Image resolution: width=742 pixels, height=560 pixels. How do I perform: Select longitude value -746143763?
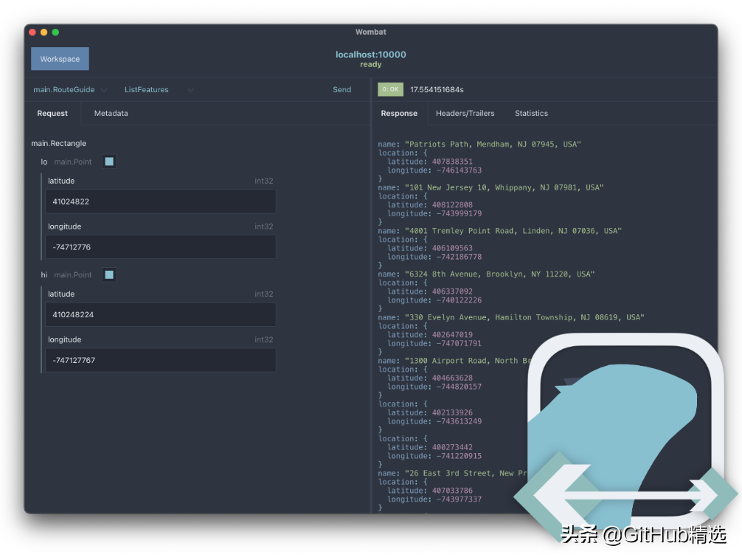[459, 170]
